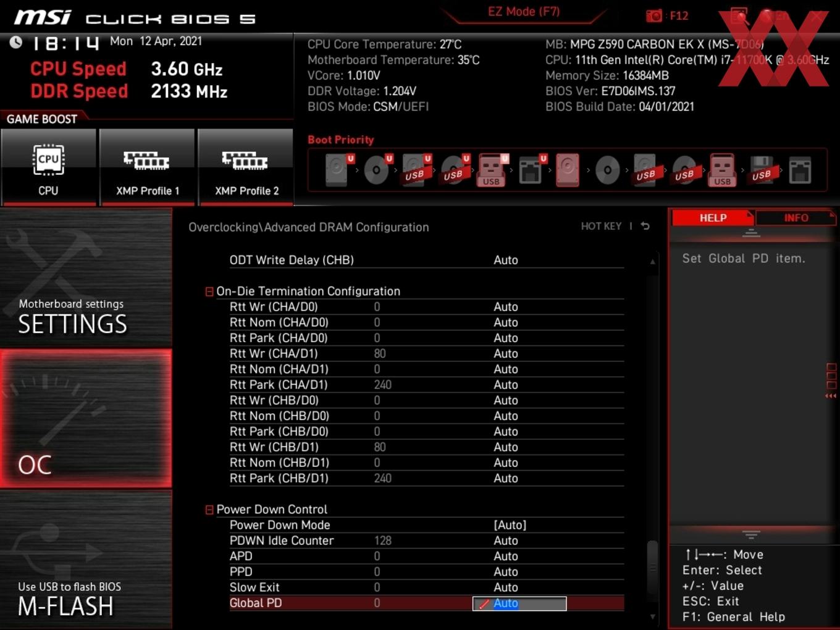Screen dimensions: 840x630
Task: Open M-FLASH to flash BIOS
Action: click(86, 560)
